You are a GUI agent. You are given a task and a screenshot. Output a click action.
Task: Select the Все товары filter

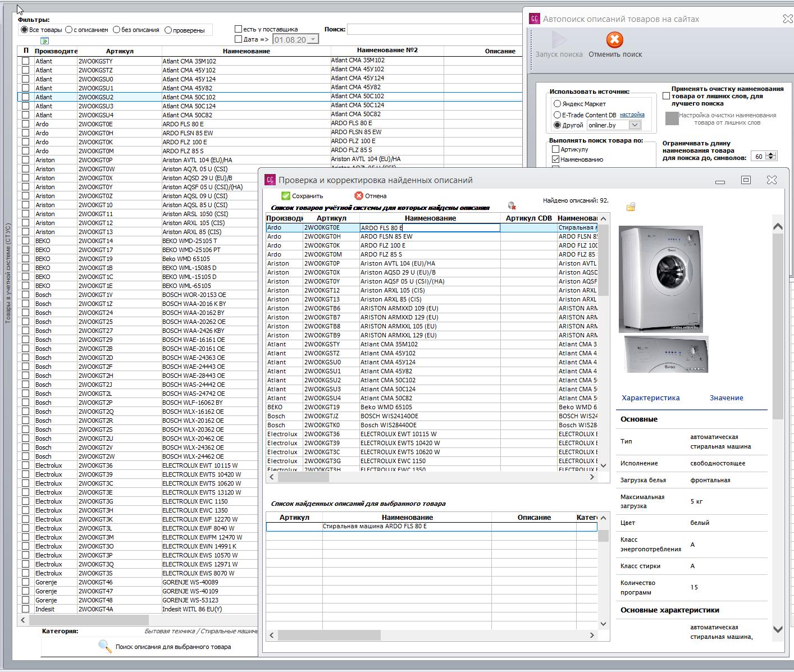click(x=24, y=30)
